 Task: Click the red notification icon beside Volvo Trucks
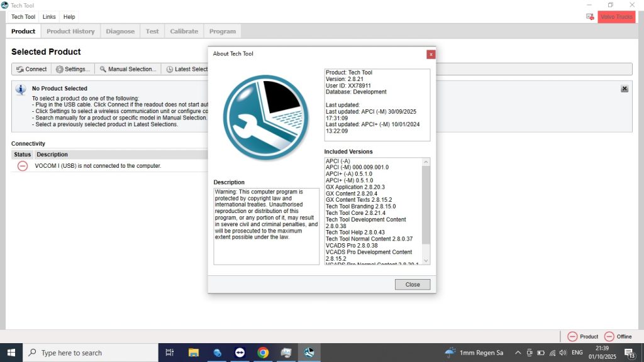[590, 17]
